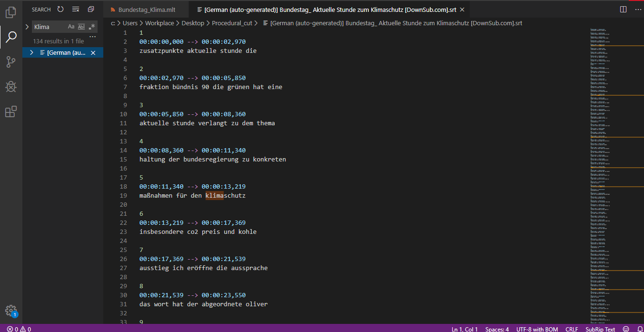Close the open .srt editor tab
The height and width of the screenshot is (332, 644).
[461, 10]
